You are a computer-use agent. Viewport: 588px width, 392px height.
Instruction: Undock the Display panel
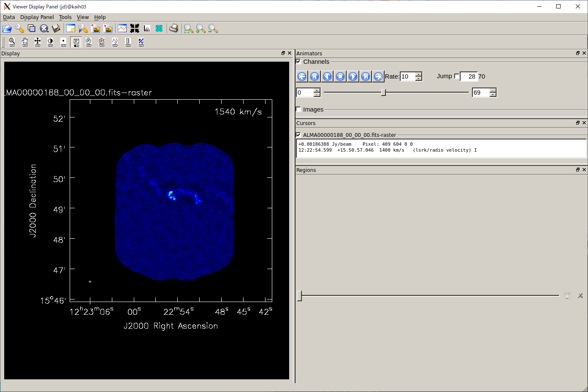[283, 53]
